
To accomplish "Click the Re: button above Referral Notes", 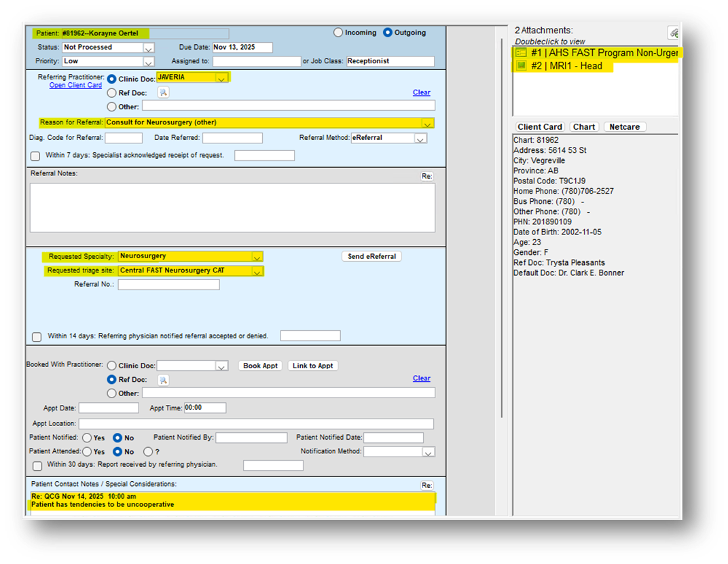I will pyautogui.click(x=426, y=176).
